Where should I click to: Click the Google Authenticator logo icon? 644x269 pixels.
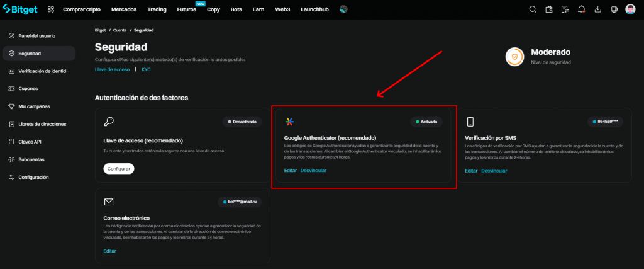pyautogui.click(x=289, y=122)
